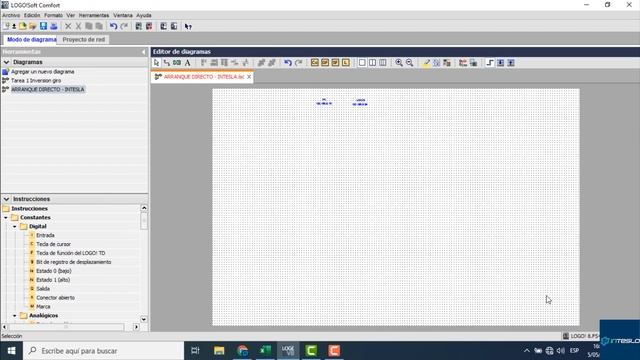Select Bit de registro de desplazamiento
The height and width of the screenshot is (360, 640).
pyautogui.click(x=73, y=262)
